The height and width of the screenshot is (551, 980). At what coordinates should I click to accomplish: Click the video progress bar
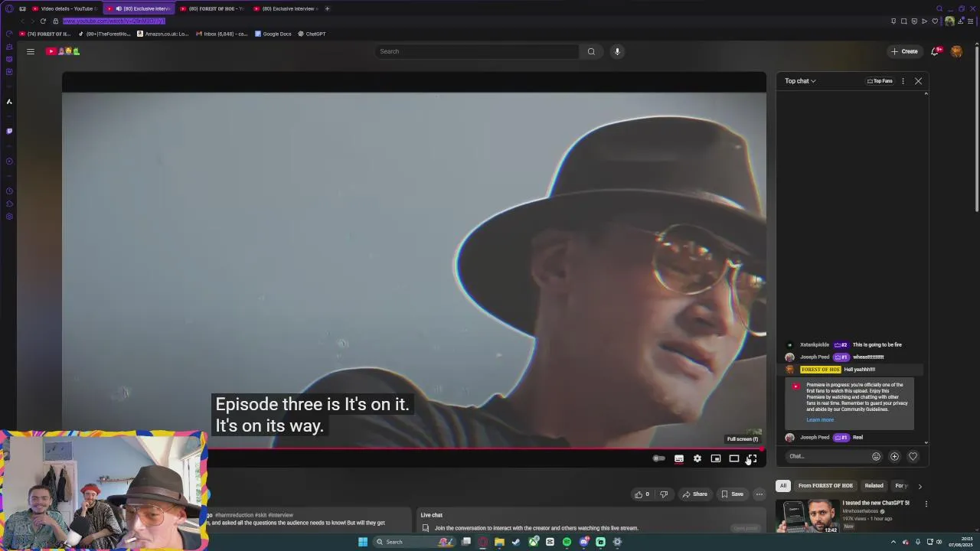point(413,449)
